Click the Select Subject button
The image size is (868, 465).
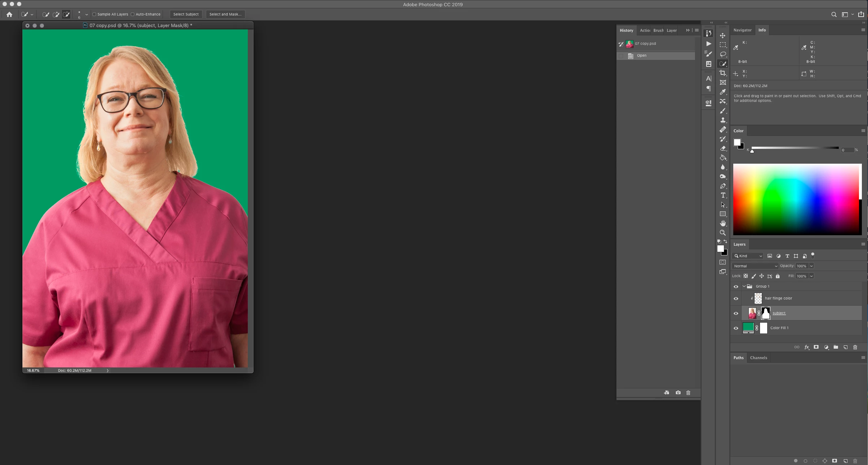(x=186, y=14)
